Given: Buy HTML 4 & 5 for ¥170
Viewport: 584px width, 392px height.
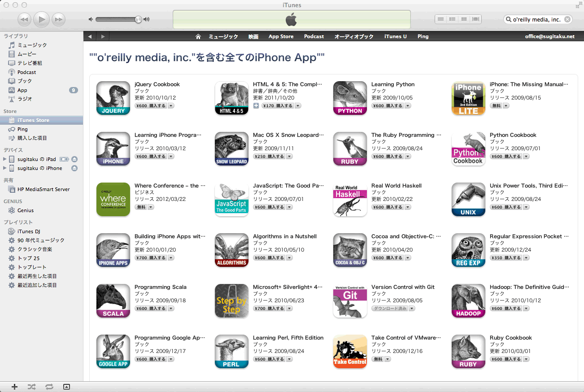Looking at the screenshot, I should pyautogui.click(x=278, y=106).
